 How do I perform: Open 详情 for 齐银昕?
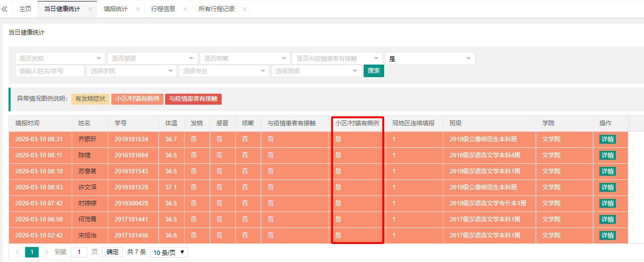607,139
